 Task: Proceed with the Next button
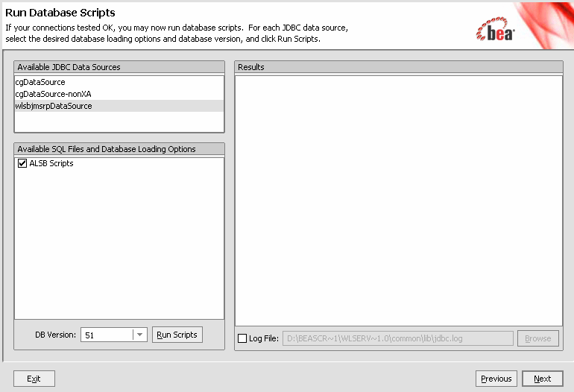click(543, 379)
